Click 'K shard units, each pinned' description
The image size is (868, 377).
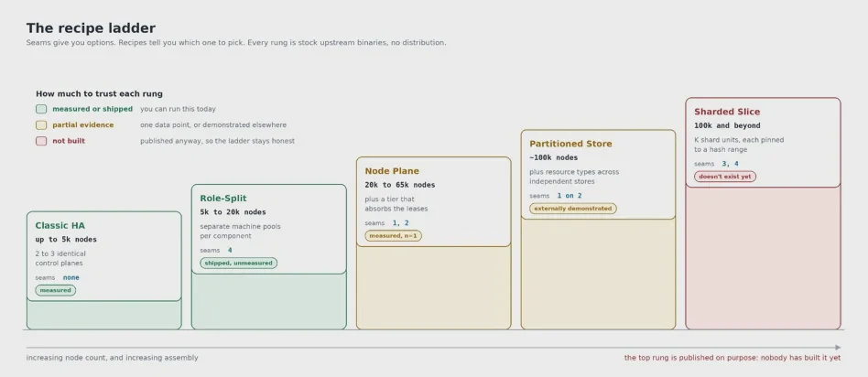coord(739,145)
